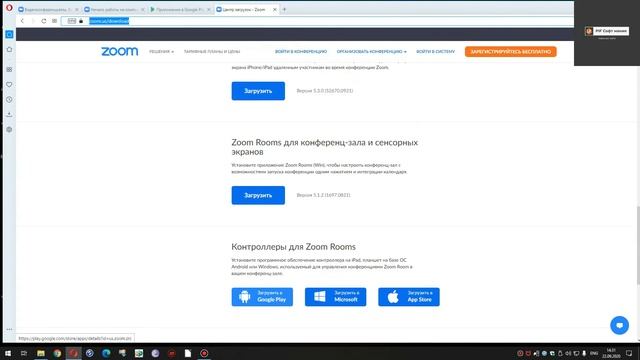Image resolution: width=640 pixels, height=360 pixels.
Task: Click the VPN badge in address bar
Action: (72, 21)
